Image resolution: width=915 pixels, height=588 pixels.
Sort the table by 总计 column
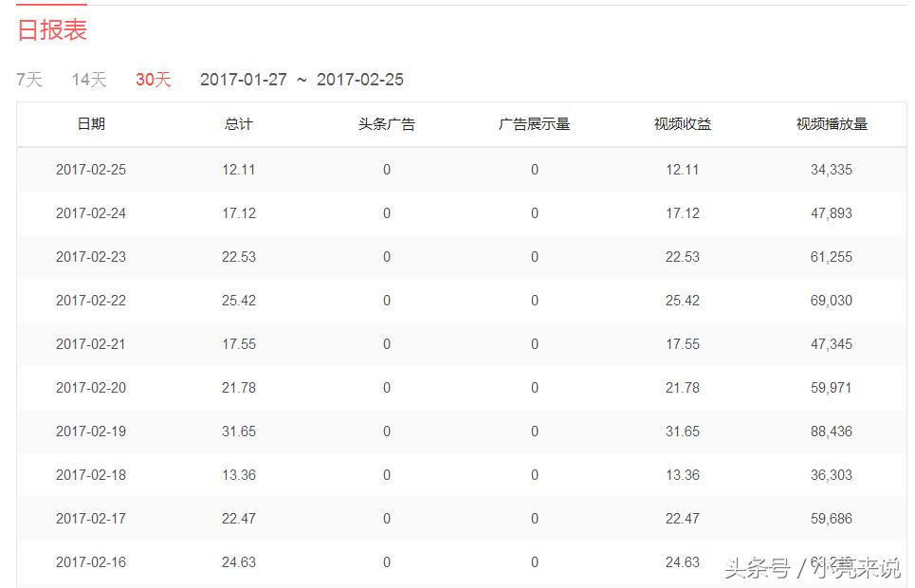pos(237,123)
